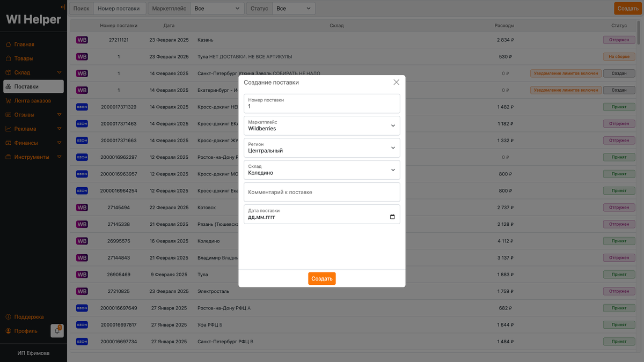Expand the Реклама submenu arrow
The width and height of the screenshot is (644, 362).
tap(60, 129)
